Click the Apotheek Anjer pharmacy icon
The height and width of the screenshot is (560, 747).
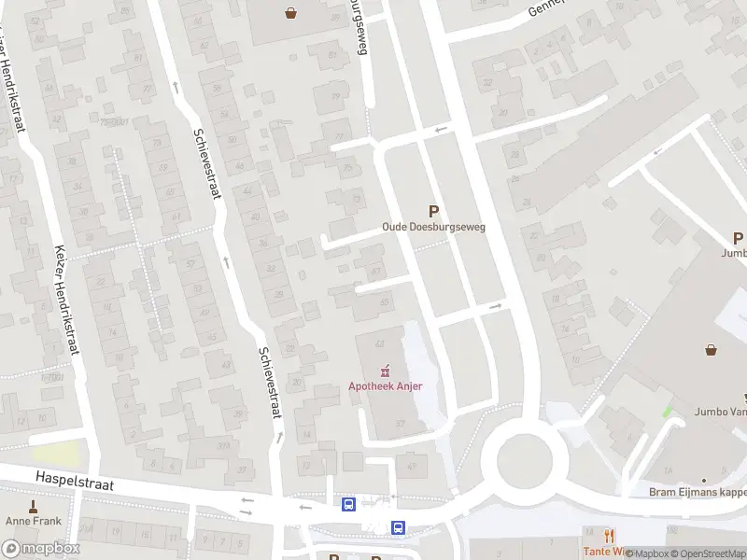point(385,371)
